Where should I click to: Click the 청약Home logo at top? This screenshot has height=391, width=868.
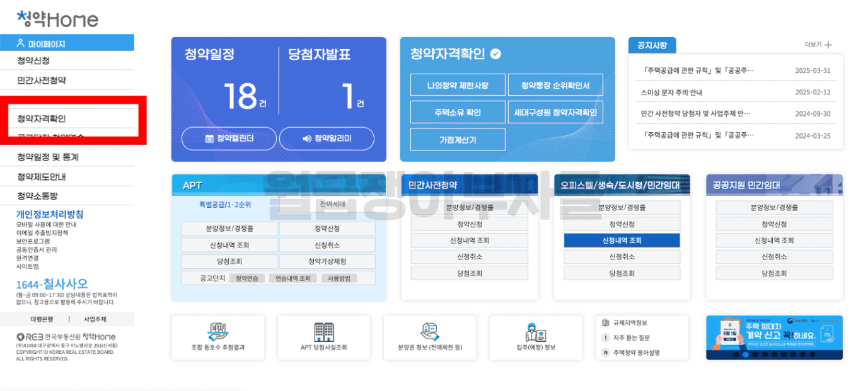[57, 19]
